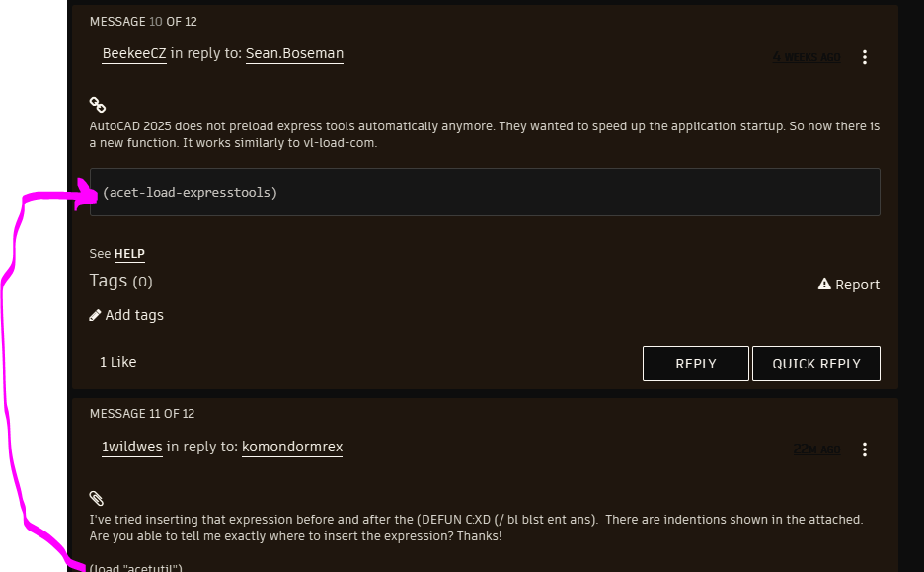This screenshot has height=572, width=924.
Task: Click the 22m ago timestamp
Action: (816, 449)
